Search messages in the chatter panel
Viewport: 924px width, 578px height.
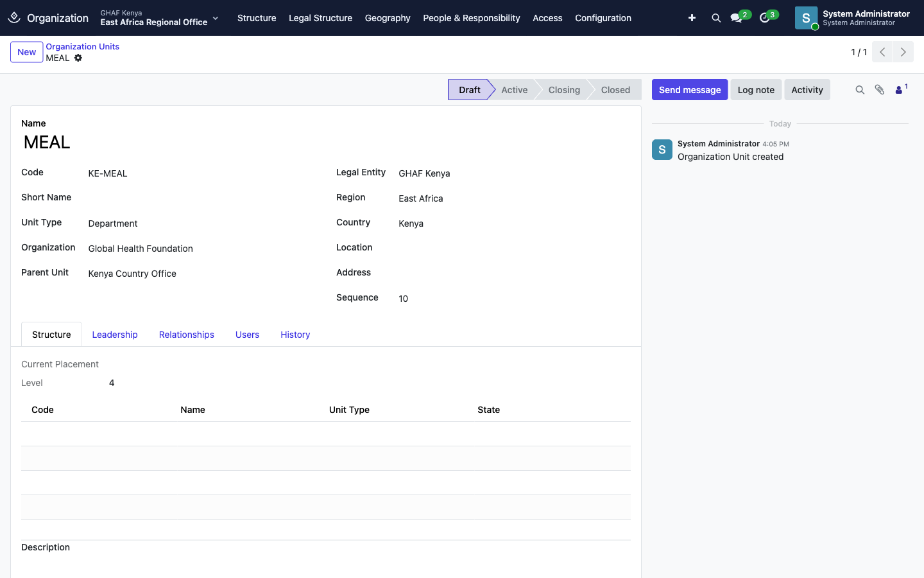pyautogui.click(x=860, y=90)
